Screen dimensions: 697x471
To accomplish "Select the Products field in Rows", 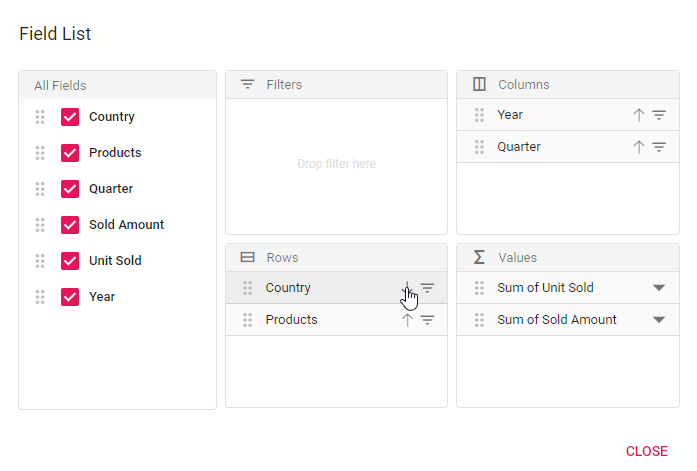I will coord(336,320).
